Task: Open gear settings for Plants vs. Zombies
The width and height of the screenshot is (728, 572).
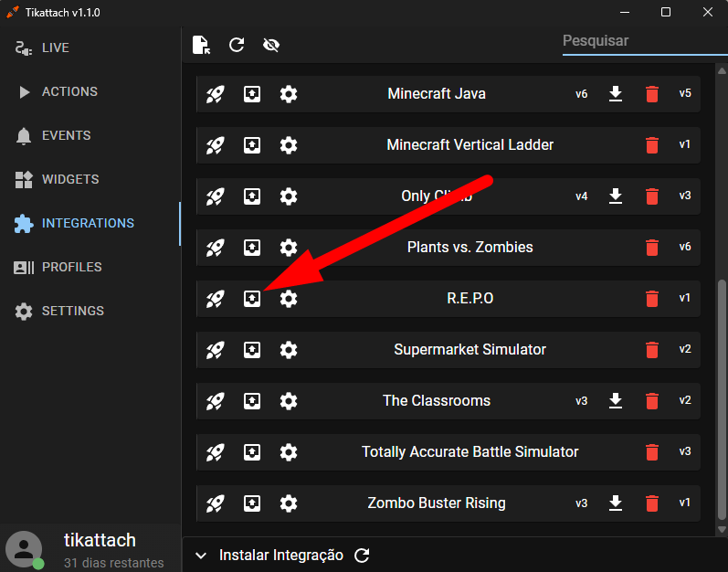Action: point(289,248)
